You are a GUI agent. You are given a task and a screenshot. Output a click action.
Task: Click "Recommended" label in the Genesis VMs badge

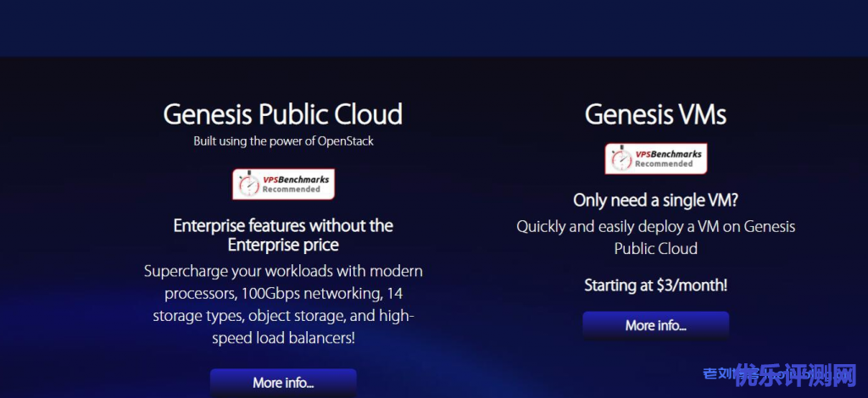coord(665,163)
